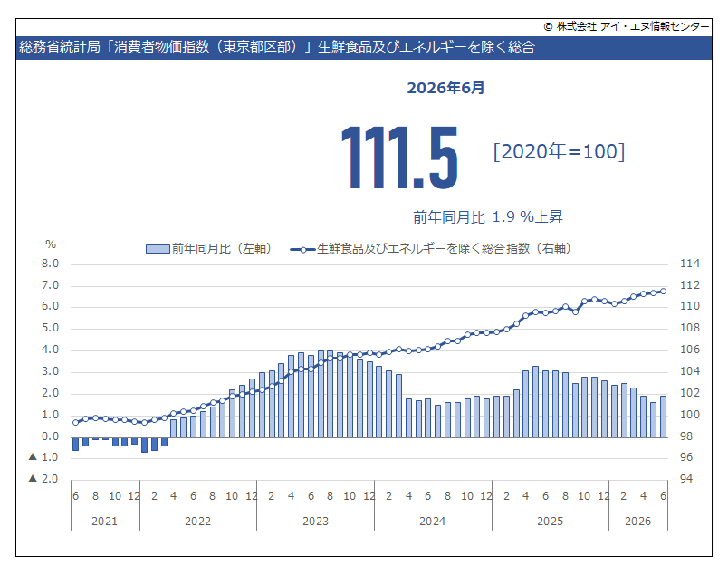This screenshot has width=728, height=575.
Task: Click left axis value 8.0
Action: coord(50,264)
